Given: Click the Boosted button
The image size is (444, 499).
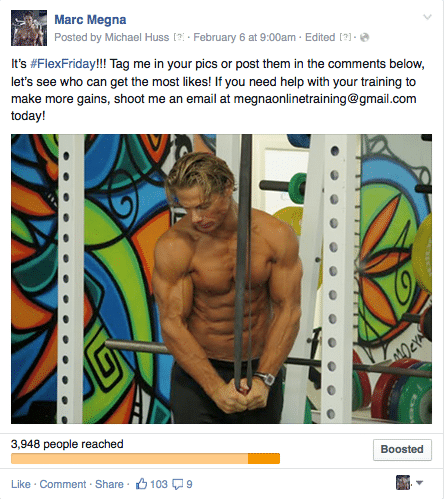Looking at the screenshot, I should 402,450.
